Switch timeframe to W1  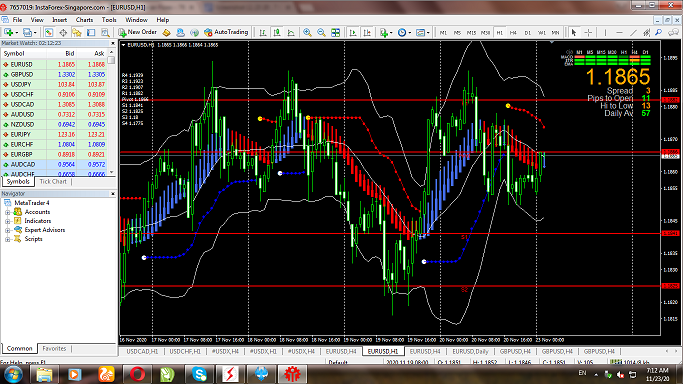[x=541, y=33]
